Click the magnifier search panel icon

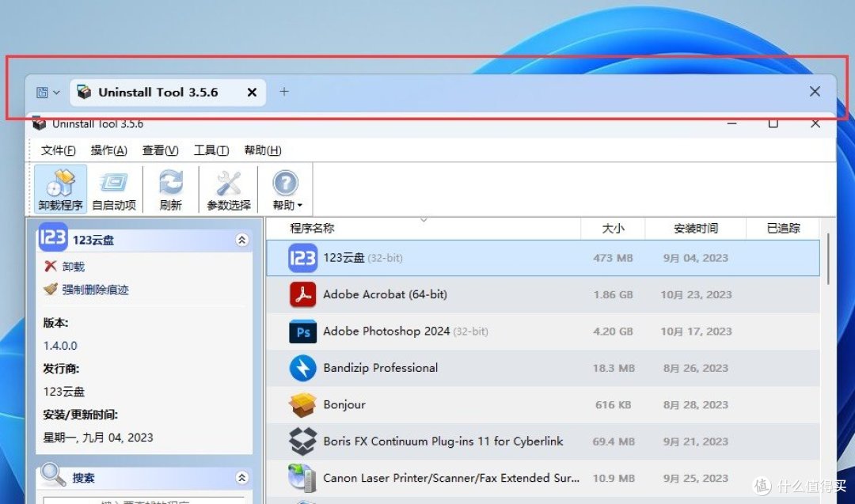(53, 475)
